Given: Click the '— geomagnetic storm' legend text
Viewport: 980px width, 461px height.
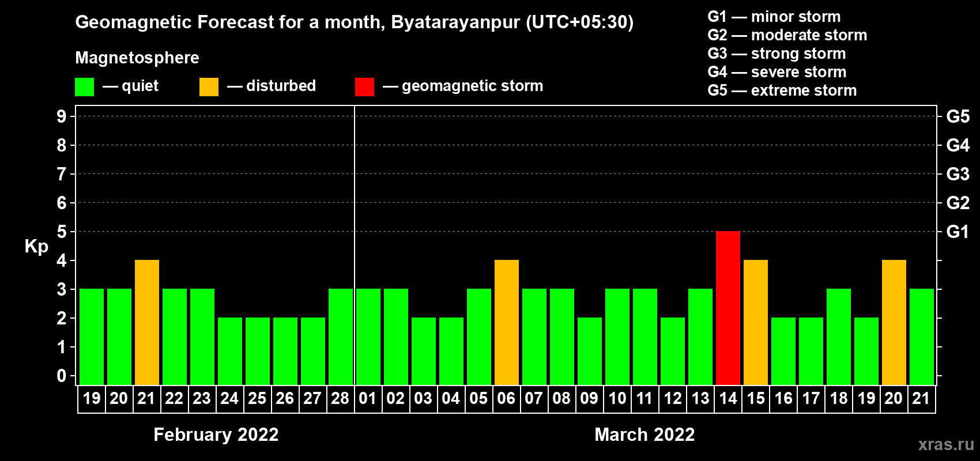Looking at the screenshot, I should [x=463, y=86].
